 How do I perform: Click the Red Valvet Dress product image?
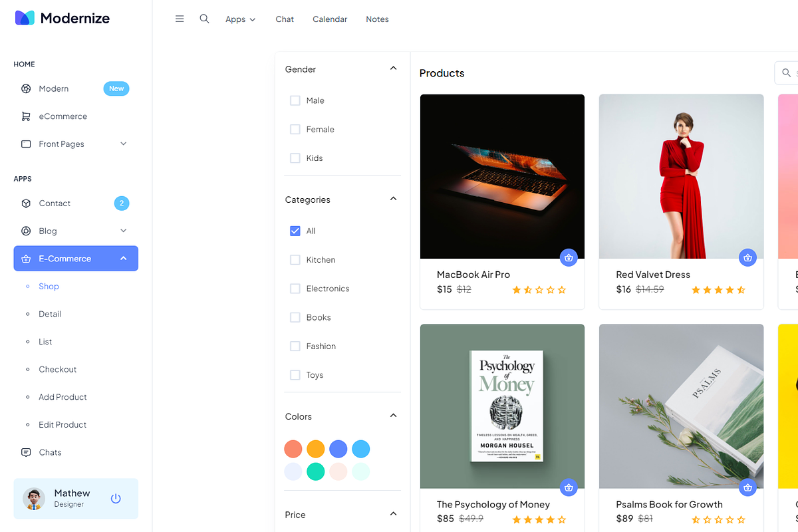(681, 176)
